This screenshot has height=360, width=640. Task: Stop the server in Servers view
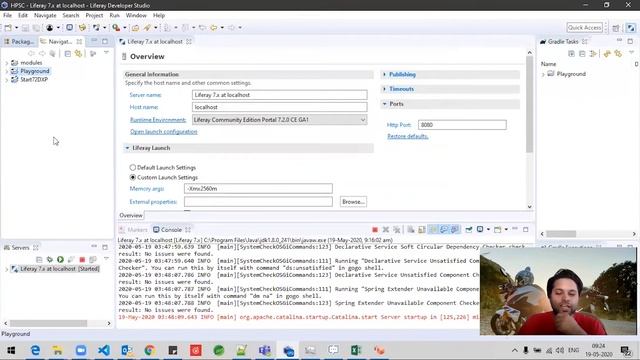coord(82,259)
